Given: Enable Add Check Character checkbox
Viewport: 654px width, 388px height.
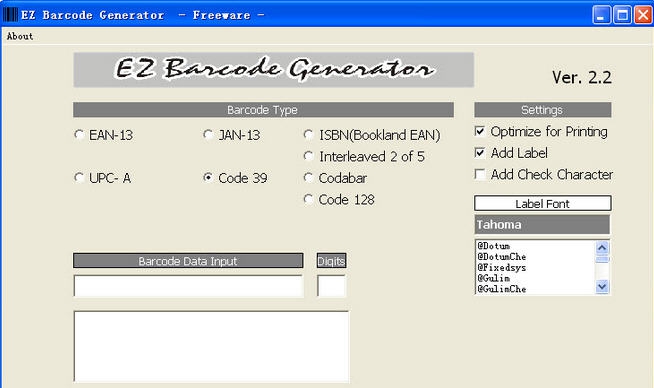Looking at the screenshot, I should click(x=480, y=174).
